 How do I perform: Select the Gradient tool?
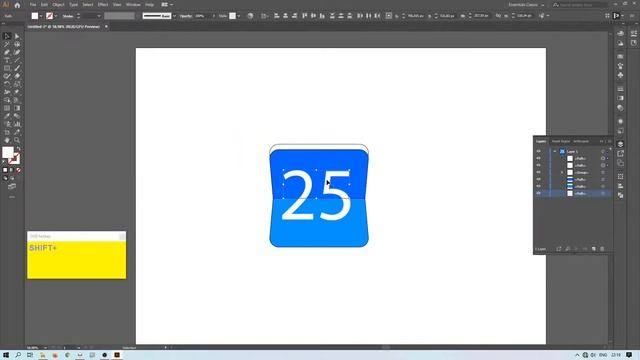(x=17, y=108)
